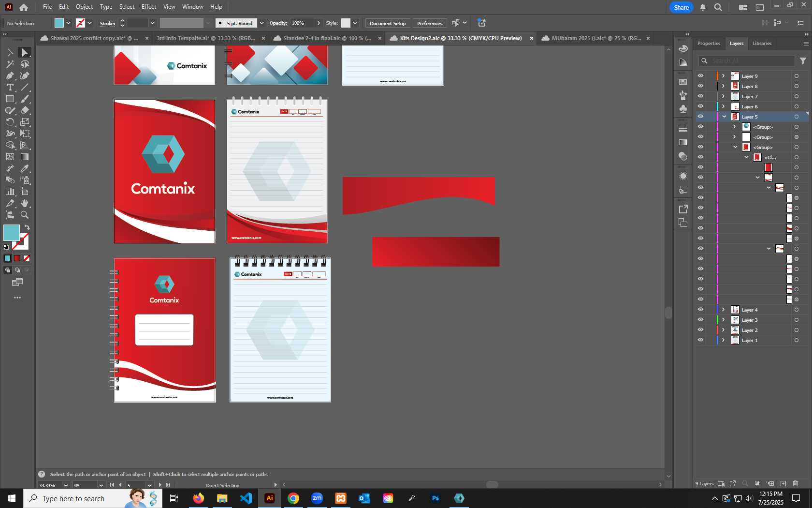812x508 pixels.
Task: Select the Pen tool
Action: pyautogui.click(x=10, y=75)
